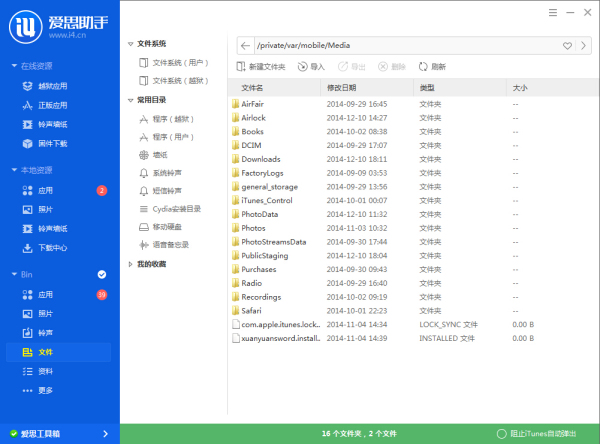Viewport: 600px width, 444px height.
Task: Collapse the 文件系统 tree section
Action: pyautogui.click(x=131, y=44)
